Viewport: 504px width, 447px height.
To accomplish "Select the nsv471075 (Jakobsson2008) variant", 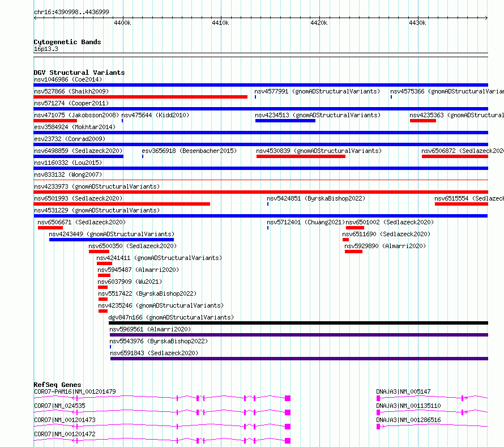I will pos(76,115).
